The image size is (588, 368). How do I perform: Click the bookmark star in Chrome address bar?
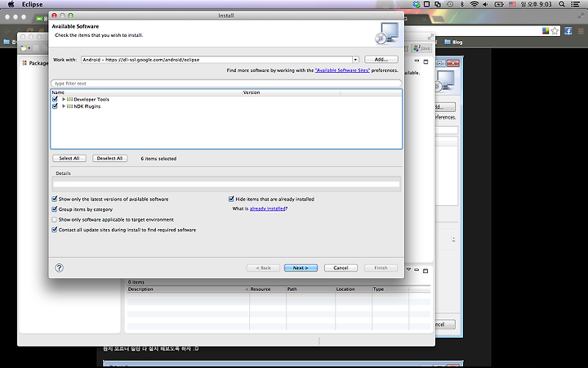(x=555, y=31)
